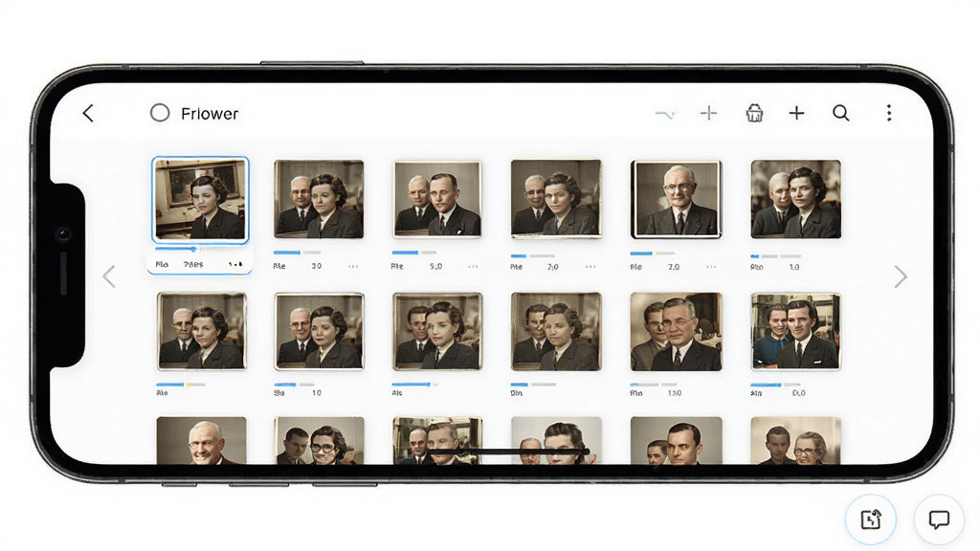Open the chat bubble button below the phone
This screenshot has height=551, width=980.
[x=939, y=519]
